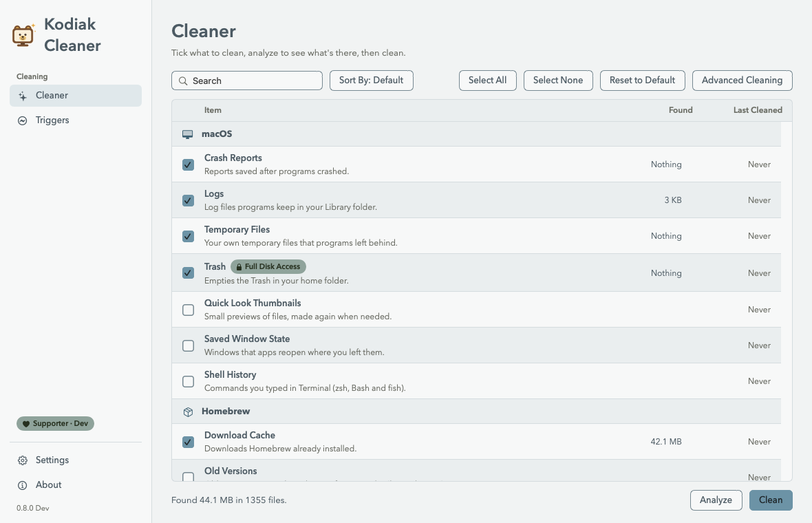The image size is (812, 523).
Task: Collapse the macOS group header
Action: pos(476,134)
